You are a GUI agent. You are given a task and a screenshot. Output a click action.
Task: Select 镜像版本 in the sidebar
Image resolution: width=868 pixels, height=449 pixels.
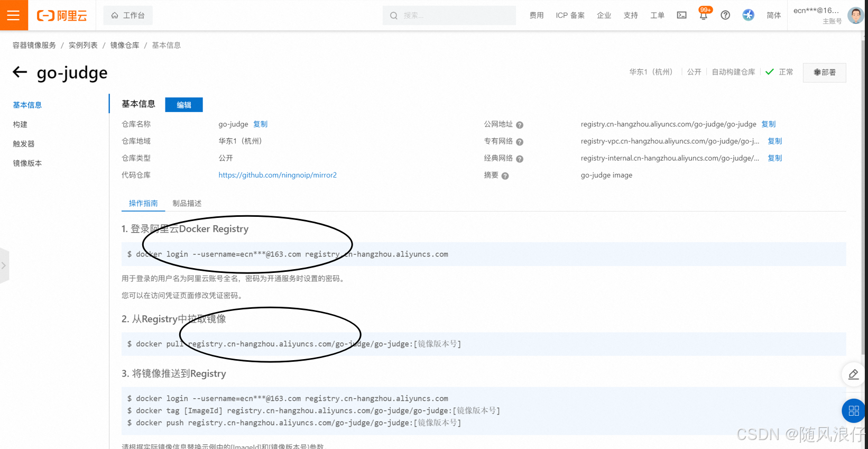click(x=27, y=163)
